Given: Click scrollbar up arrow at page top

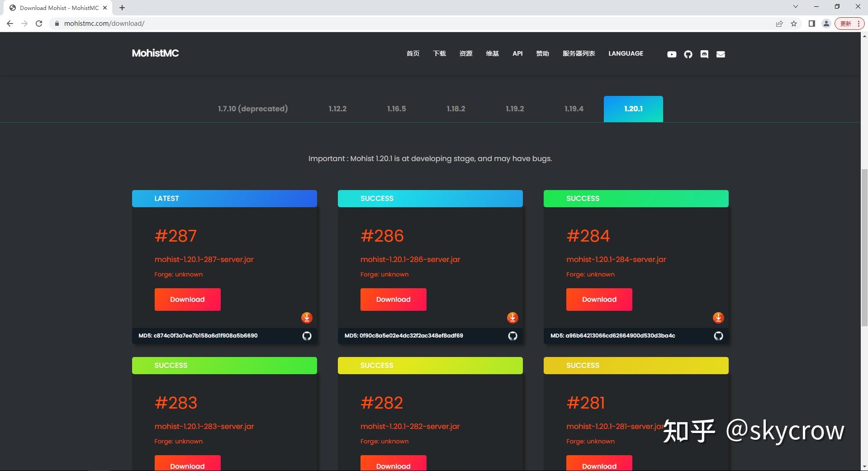Looking at the screenshot, I should (864, 36).
